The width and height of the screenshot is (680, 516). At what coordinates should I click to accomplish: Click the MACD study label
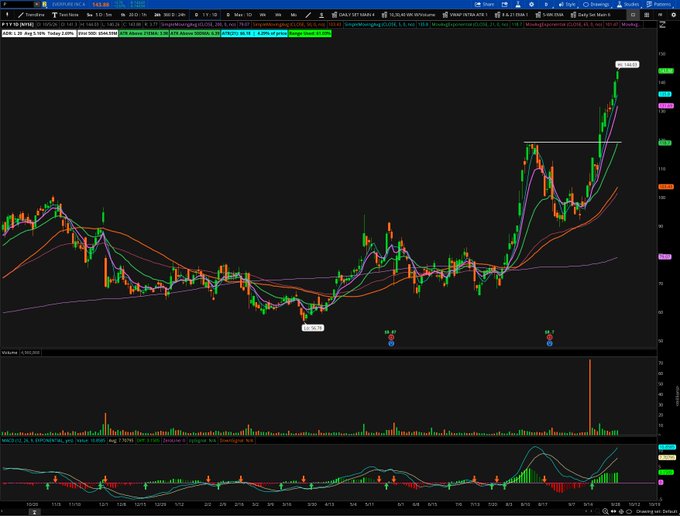click(x=37, y=440)
